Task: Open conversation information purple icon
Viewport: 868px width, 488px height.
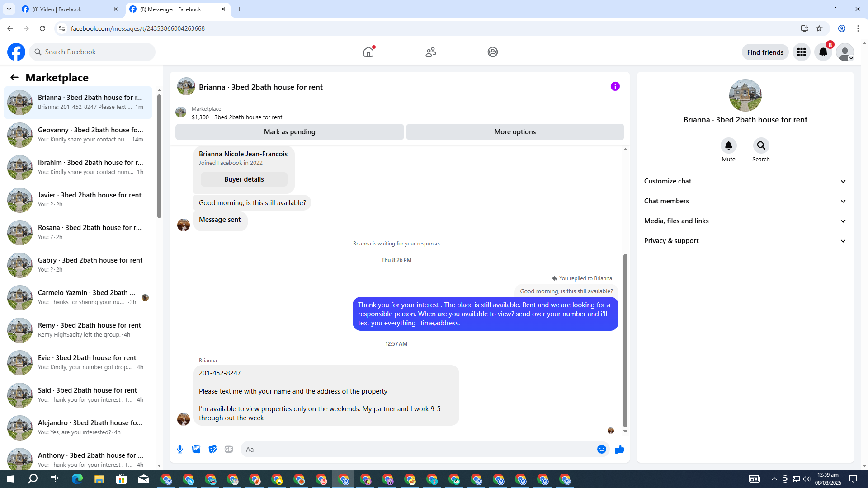Action: 615,86
